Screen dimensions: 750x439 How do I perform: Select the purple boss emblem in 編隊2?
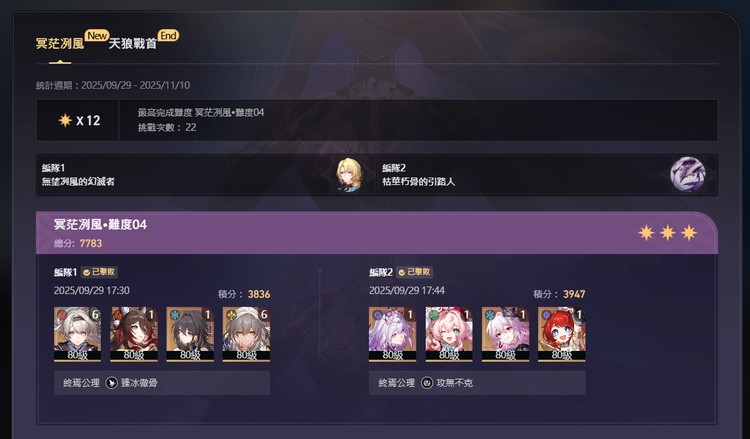tap(688, 175)
